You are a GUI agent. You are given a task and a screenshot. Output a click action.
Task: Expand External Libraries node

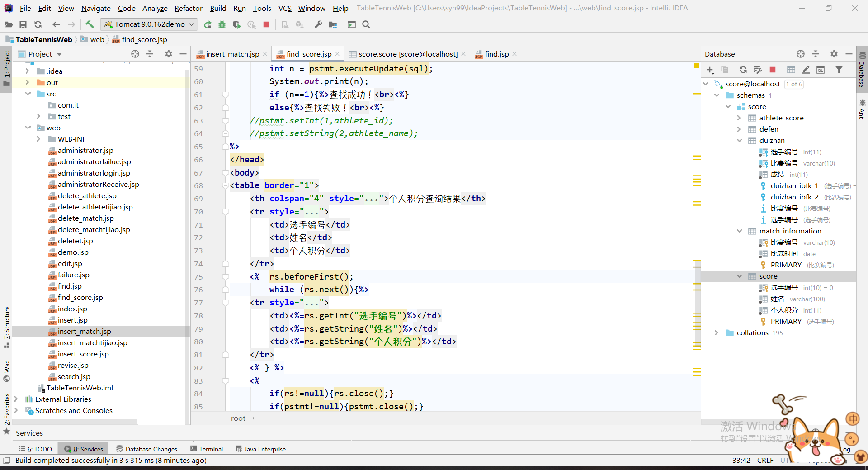tap(16, 399)
